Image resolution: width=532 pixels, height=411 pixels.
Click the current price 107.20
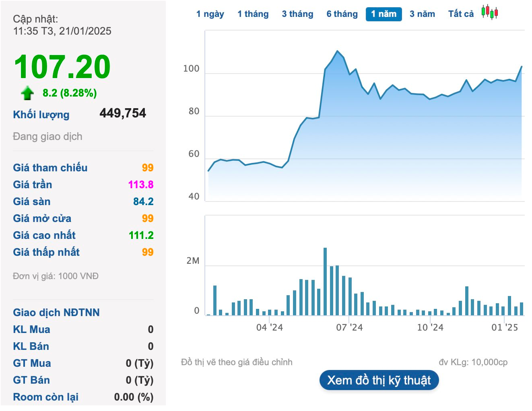coord(62,67)
